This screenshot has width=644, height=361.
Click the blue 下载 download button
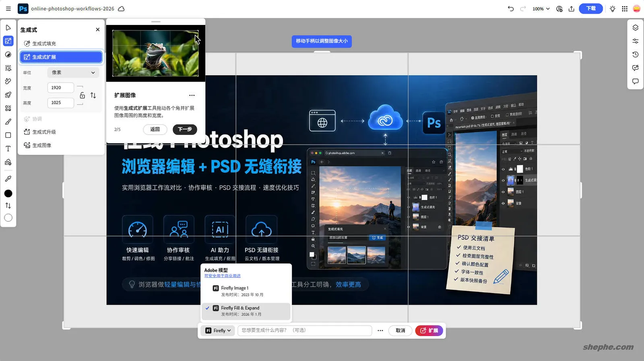[591, 8]
